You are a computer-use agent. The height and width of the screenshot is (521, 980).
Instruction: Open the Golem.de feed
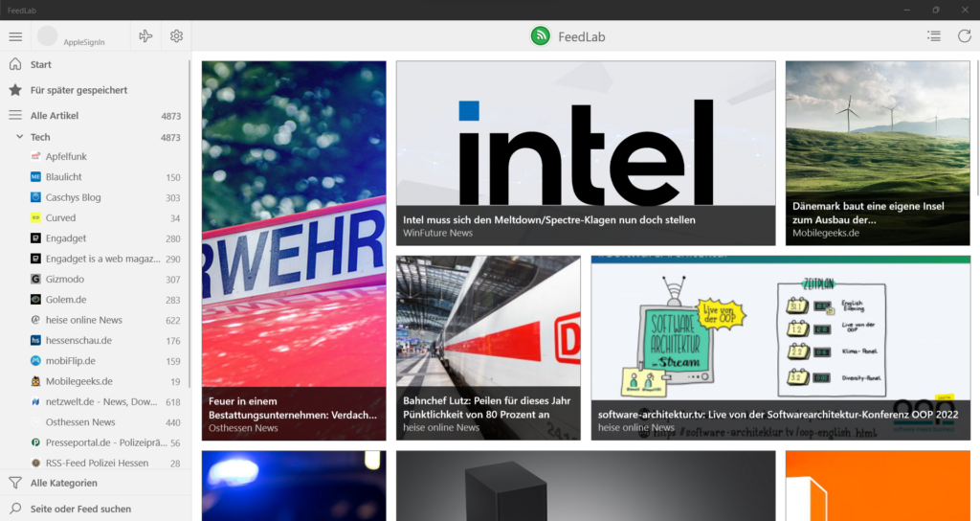pyautogui.click(x=94, y=300)
